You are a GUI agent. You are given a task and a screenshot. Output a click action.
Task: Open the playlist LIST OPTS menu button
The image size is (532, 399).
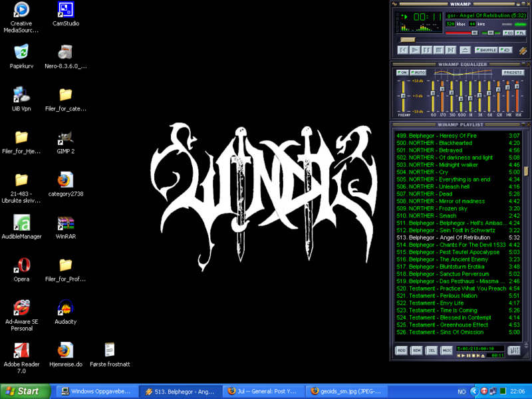tap(514, 350)
